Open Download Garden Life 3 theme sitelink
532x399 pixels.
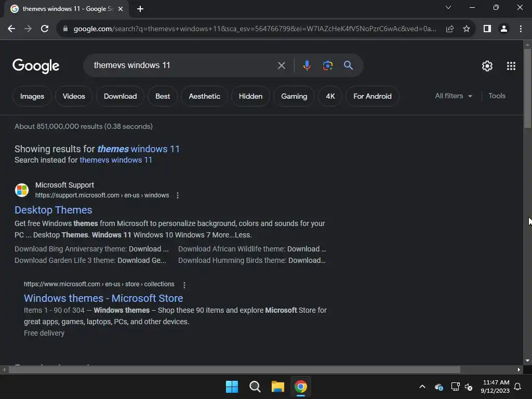90,261
